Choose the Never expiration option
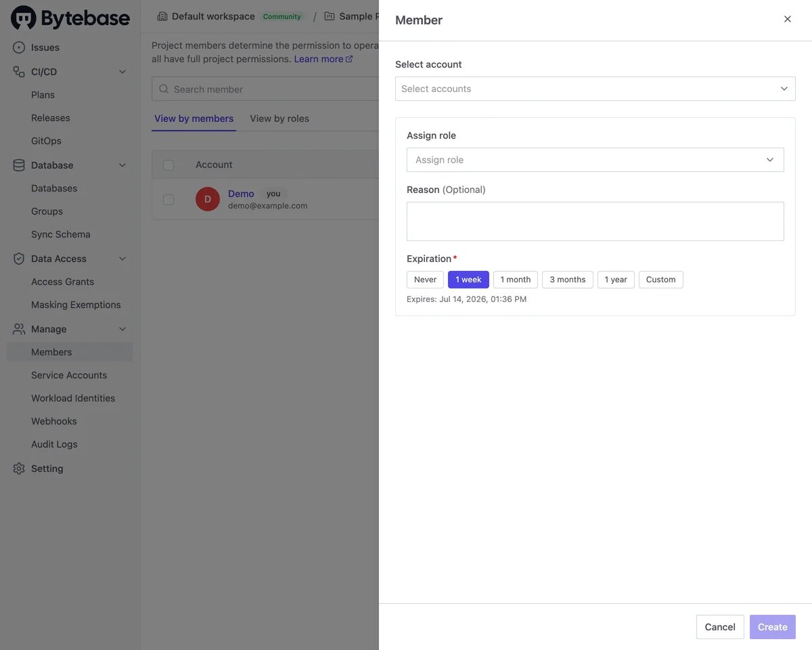Viewport: 812px width, 650px height. click(426, 280)
